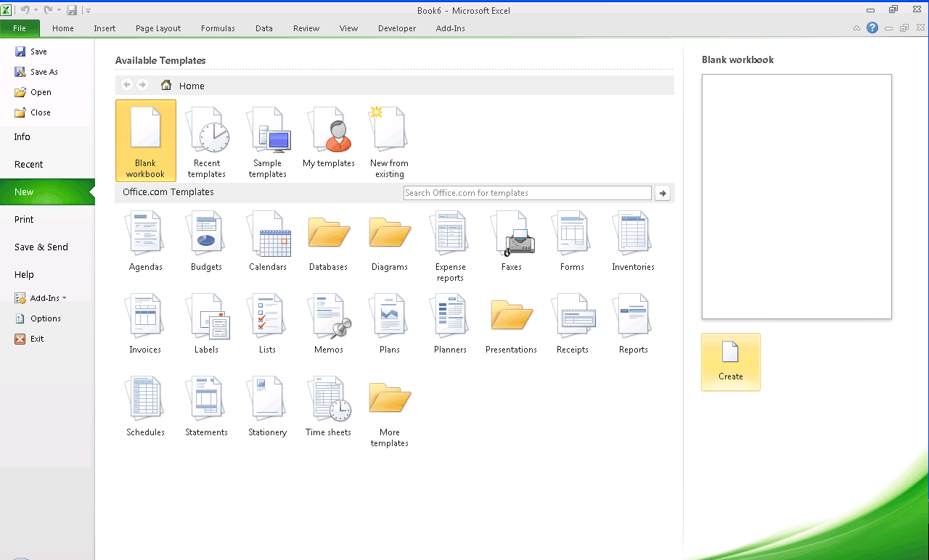929x560 pixels.
Task: Click the Blank workbook preview pane
Action: click(797, 197)
